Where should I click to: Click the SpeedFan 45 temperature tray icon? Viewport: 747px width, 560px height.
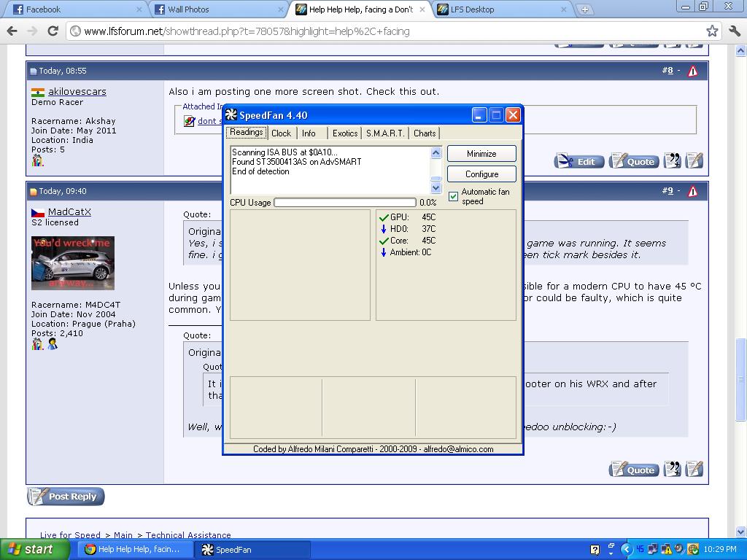click(x=640, y=549)
